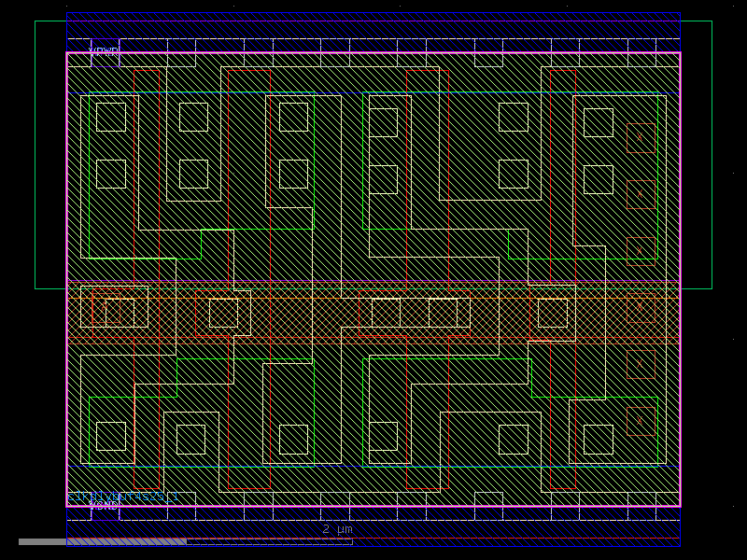This screenshot has width=747, height=560.
Task: Click the gray progress bar at bottom left
Action: tap(93, 539)
